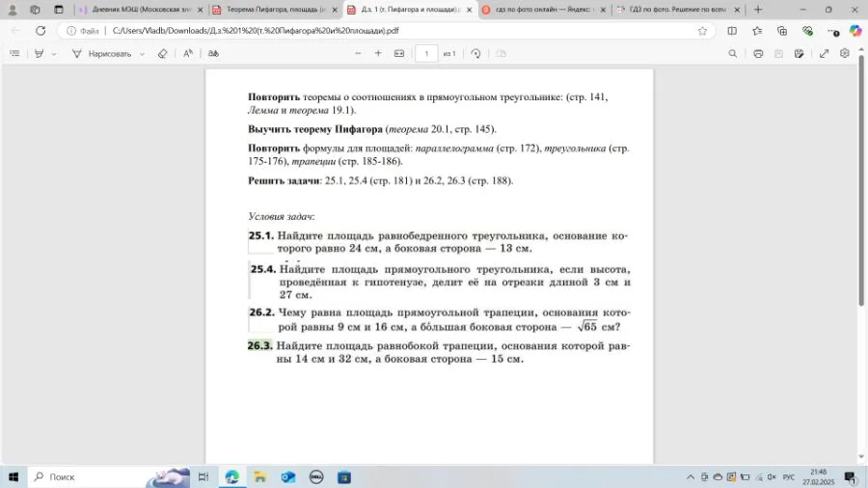Print the PDF document

point(758,54)
